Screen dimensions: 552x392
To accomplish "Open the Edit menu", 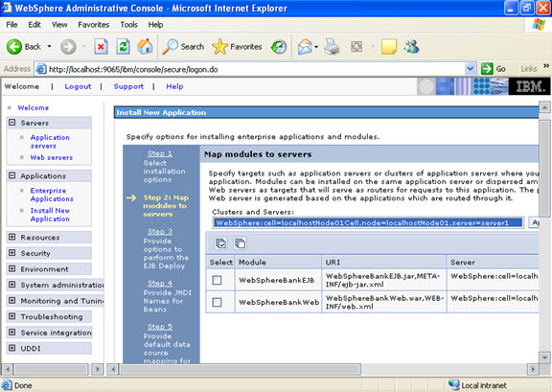I will click(34, 25).
